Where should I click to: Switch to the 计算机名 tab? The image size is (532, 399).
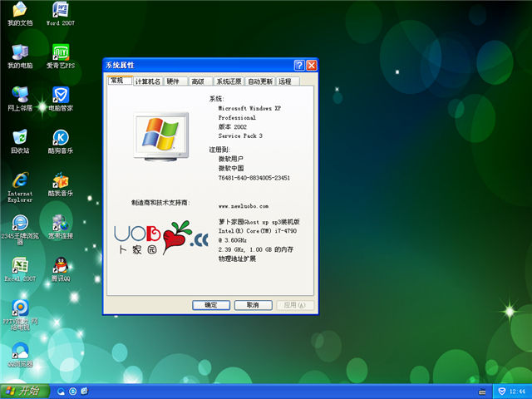coord(148,81)
